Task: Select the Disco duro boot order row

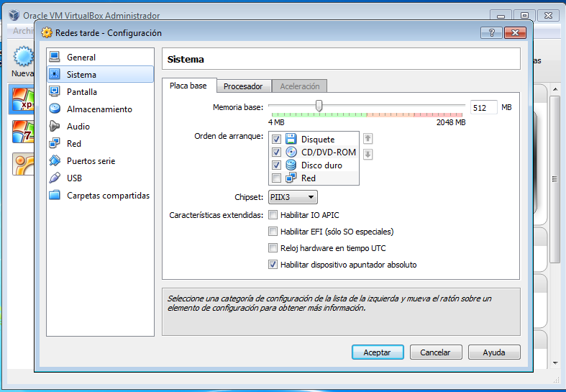Action: (314, 165)
